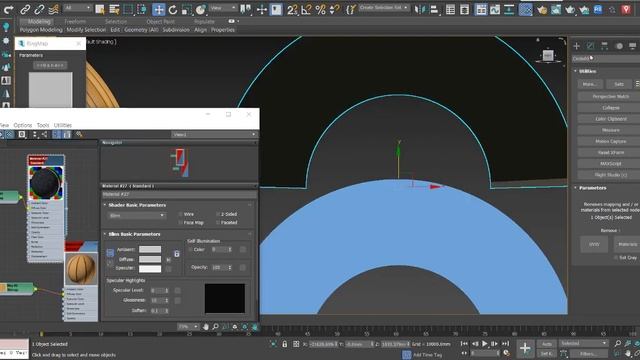Viewport: 640px width, 360px height.
Task: Toggle the selection lock icon in status bar
Action: click(x=284, y=344)
